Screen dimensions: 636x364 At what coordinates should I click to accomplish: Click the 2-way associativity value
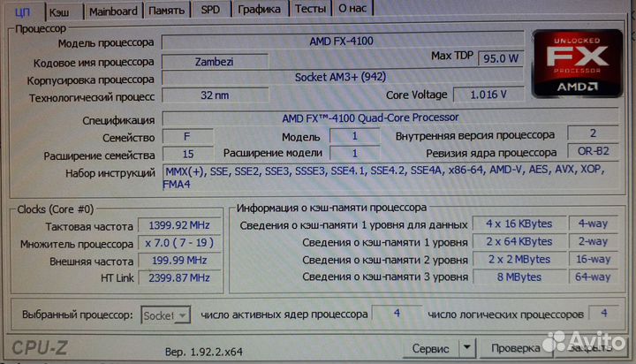(593, 241)
